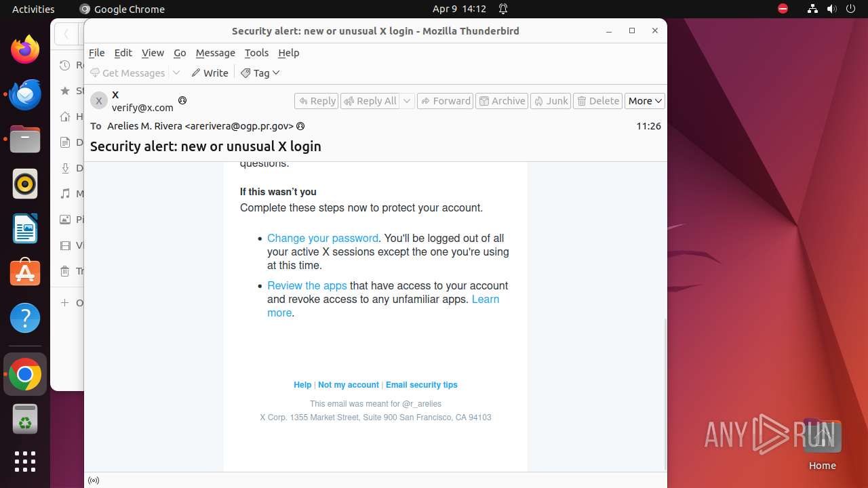868x488 pixels.
Task: Click the Get Messages button
Action: pyautogui.click(x=129, y=73)
